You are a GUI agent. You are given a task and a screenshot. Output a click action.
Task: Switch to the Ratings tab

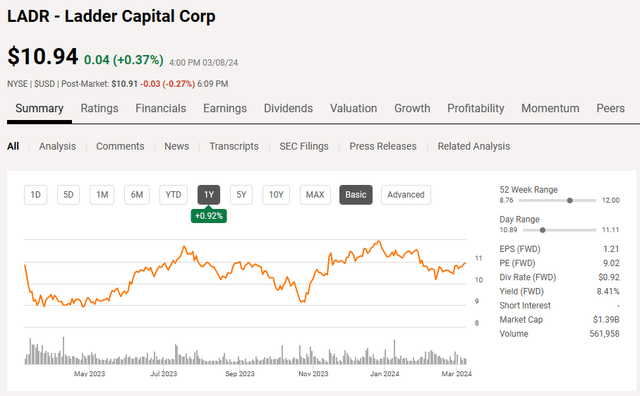click(99, 109)
